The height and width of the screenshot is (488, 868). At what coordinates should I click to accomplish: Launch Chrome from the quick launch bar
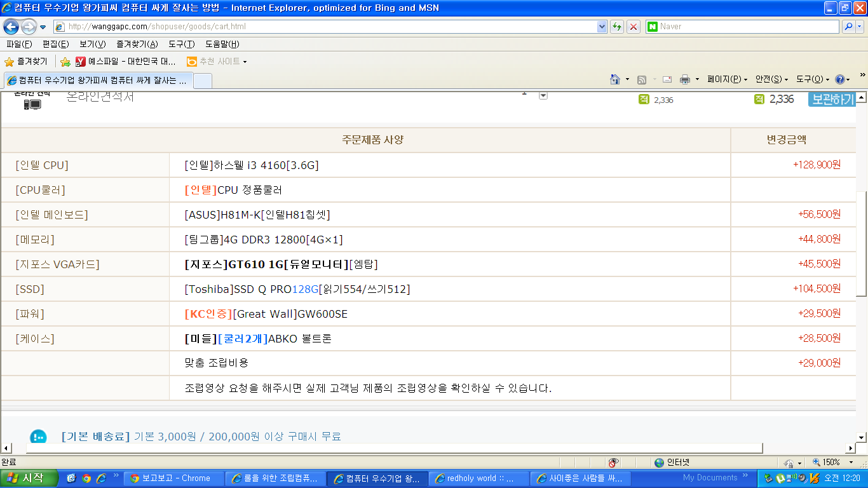click(86, 478)
